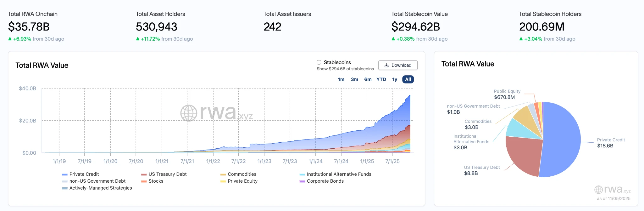Choose the YTD time range
Image resolution: width=644 pixels, height=211 pixels.
point(381,79)
